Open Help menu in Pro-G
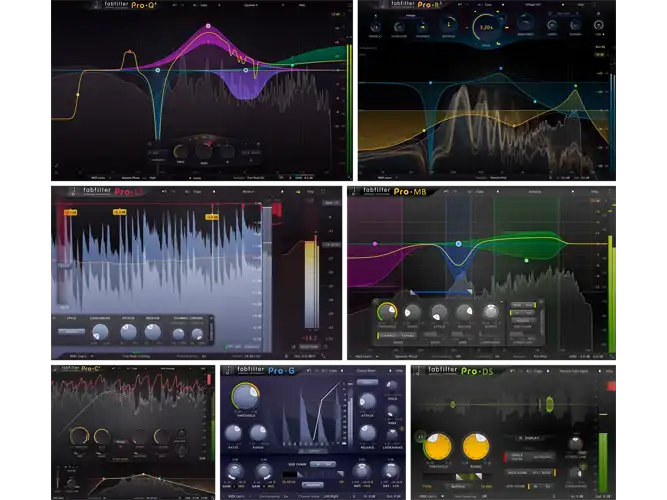The height and width of the screenshot is (500, 667). pyautogui.click(x=399, y=371)
